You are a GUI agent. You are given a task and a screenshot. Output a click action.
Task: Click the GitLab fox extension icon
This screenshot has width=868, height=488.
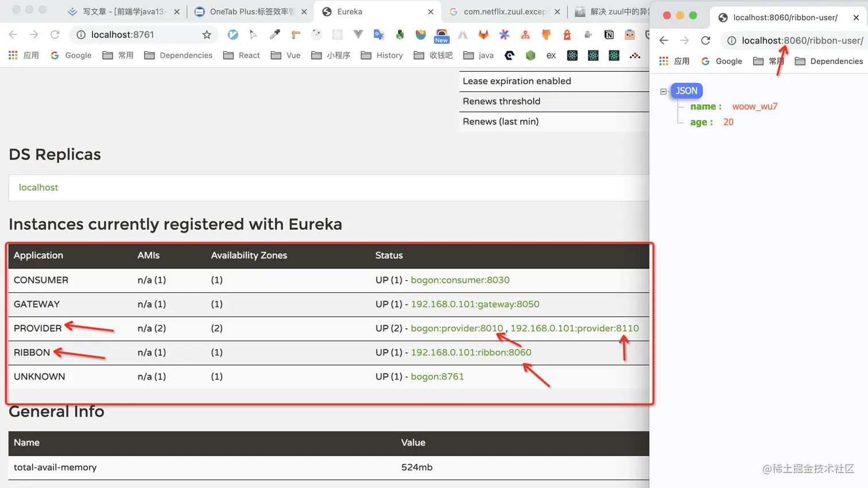click(x=483, y=34)
